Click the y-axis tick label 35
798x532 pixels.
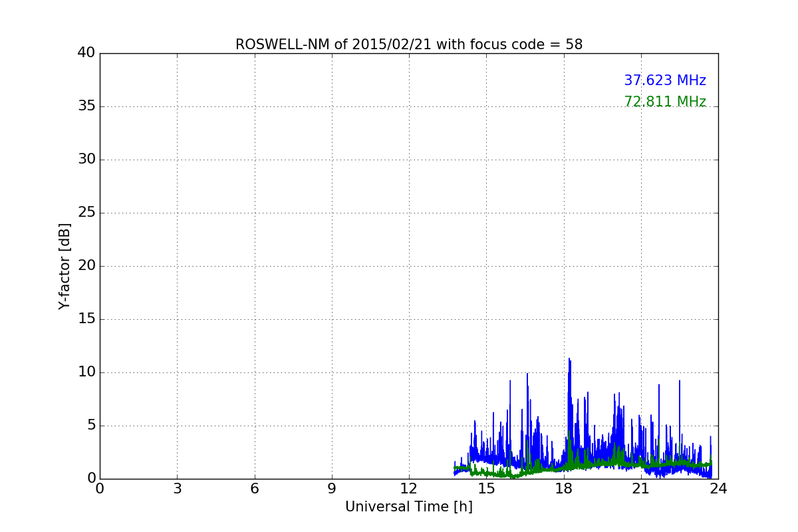pyautogui.click(x=86, y=106)
